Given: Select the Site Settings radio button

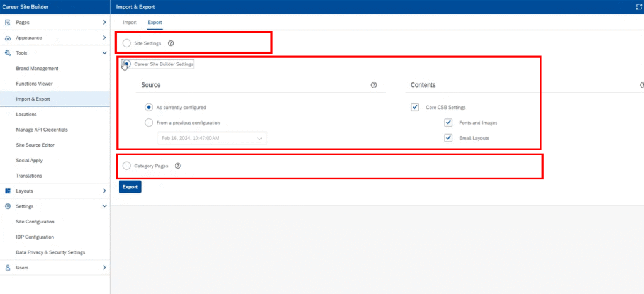Looking at the screenshot, I should (x=127, y=43).
